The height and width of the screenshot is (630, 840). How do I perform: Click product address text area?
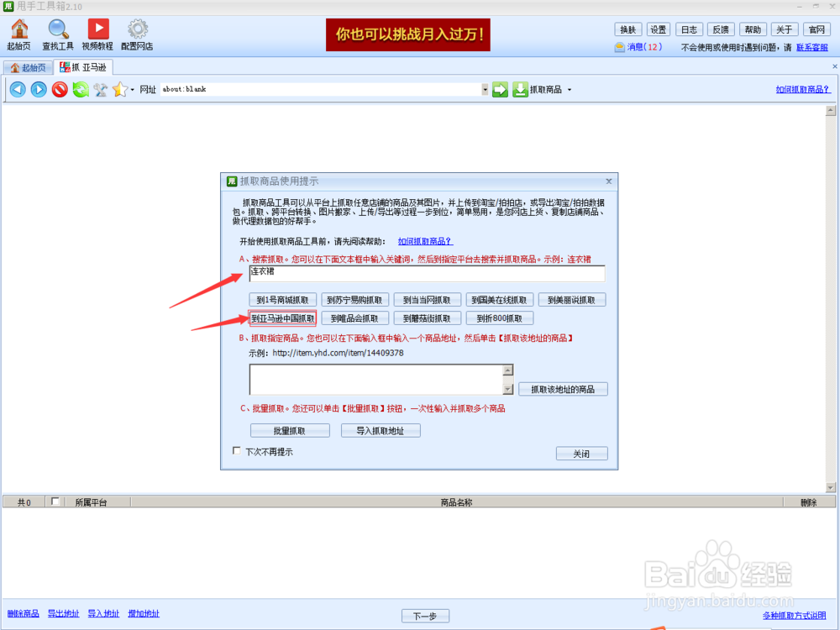pyautogui.click(x=376, y=380)
